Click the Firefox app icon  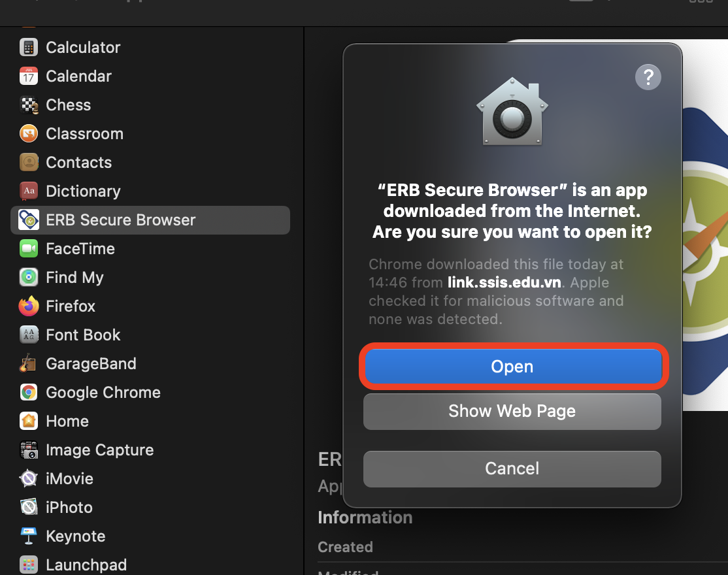[x=28, y=306]
